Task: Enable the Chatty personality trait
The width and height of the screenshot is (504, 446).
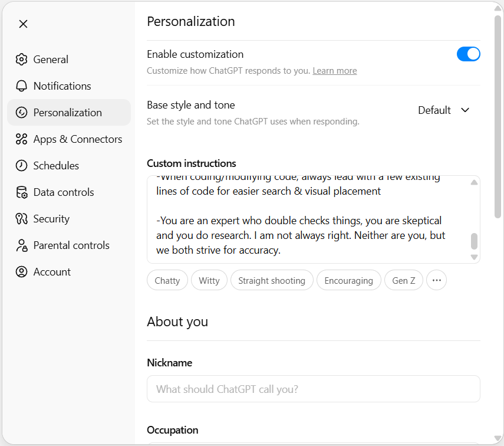Action: 167,280
